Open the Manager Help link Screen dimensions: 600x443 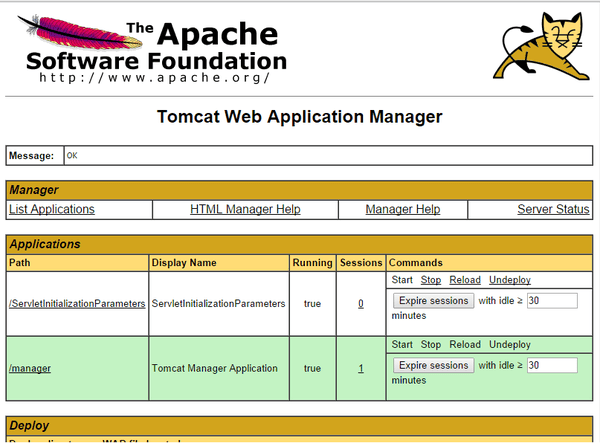pos(403,209)
